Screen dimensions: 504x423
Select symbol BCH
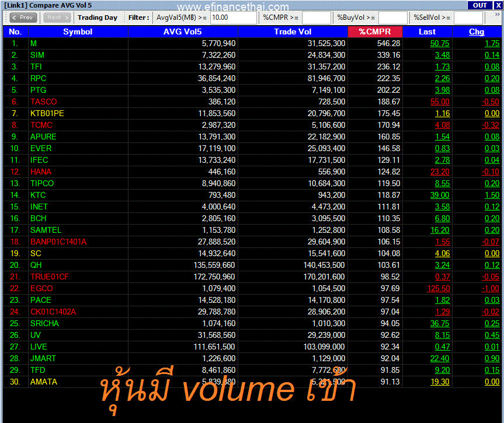pos(38,218)
